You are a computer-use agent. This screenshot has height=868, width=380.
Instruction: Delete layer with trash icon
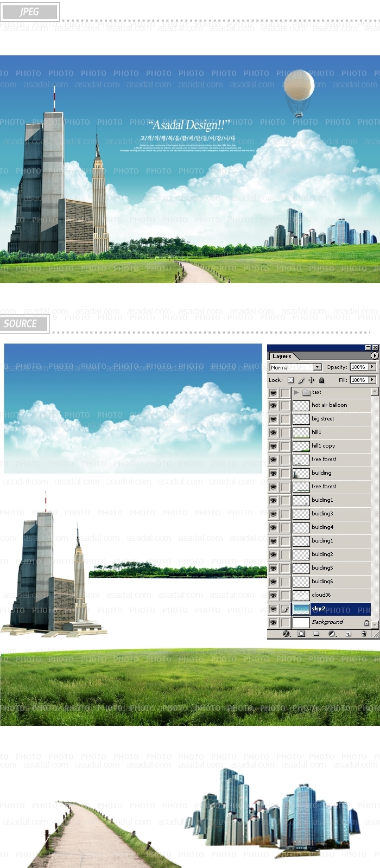tap(363, 634)
